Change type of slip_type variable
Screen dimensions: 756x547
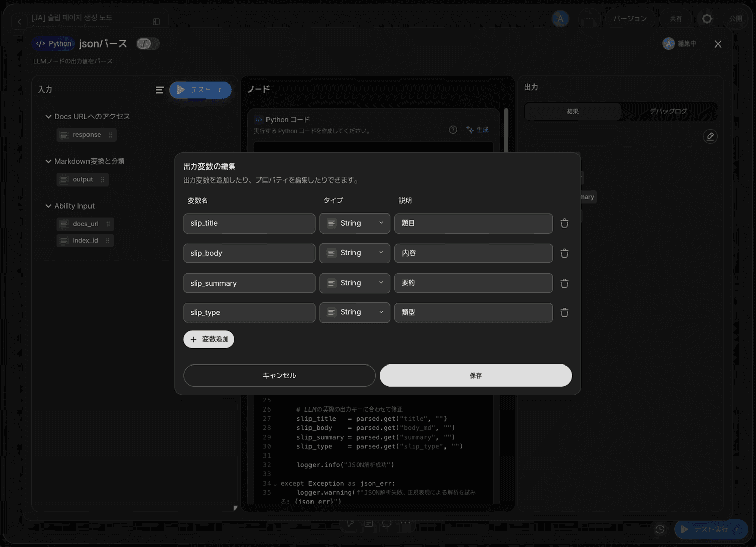click(x=354, y=312)
